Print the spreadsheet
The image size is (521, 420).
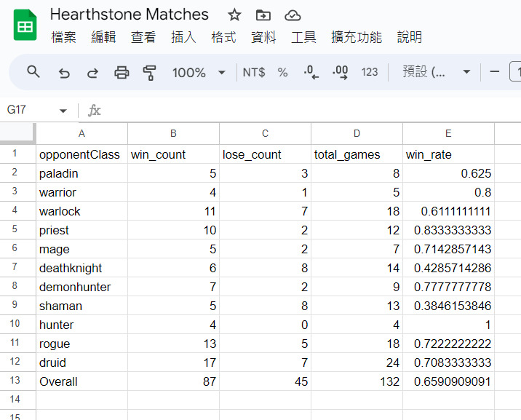click(x=122, y=72)
